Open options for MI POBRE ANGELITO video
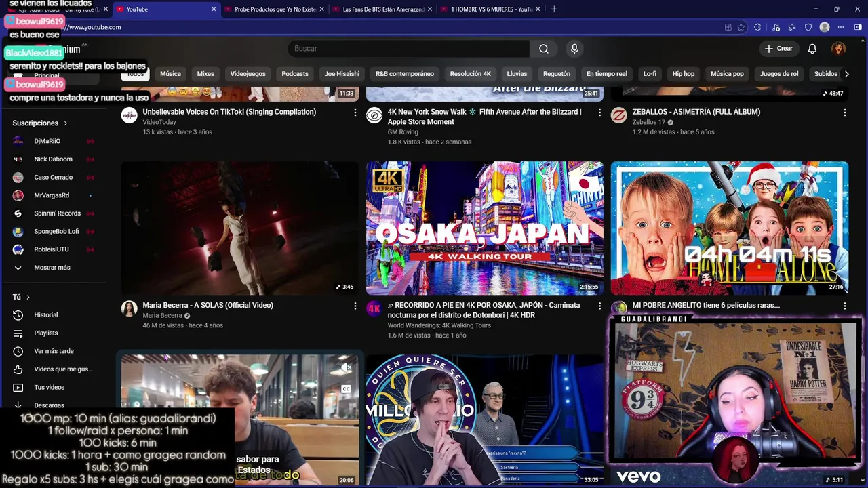Image resolution: width=868 pixels, height=488 pixels. [x=844, y=306]
